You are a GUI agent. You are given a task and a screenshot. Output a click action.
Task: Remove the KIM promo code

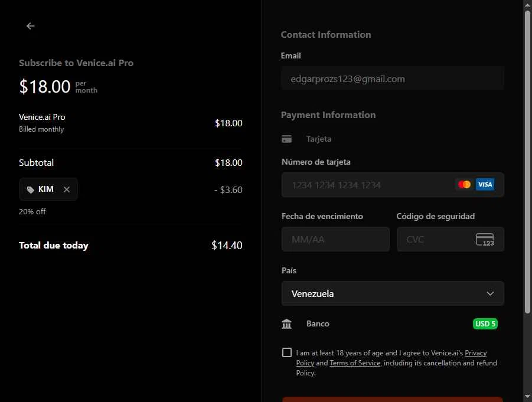tap(67, 189)
